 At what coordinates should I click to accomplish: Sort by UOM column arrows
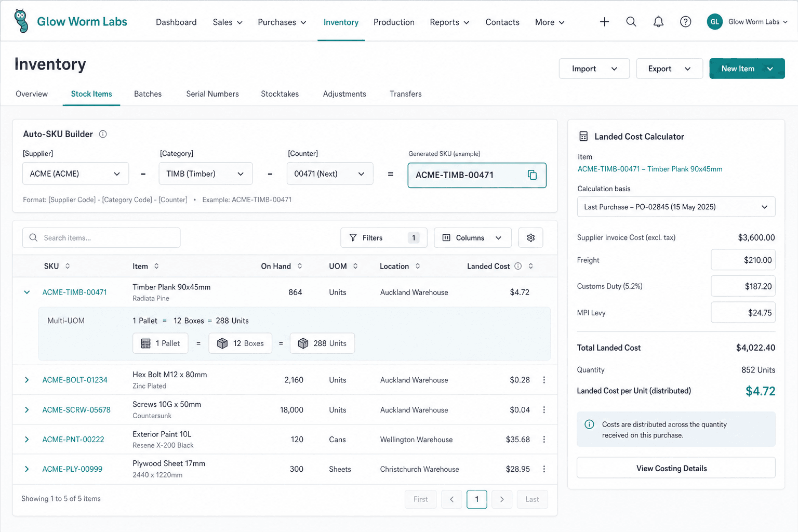(355, 266)
